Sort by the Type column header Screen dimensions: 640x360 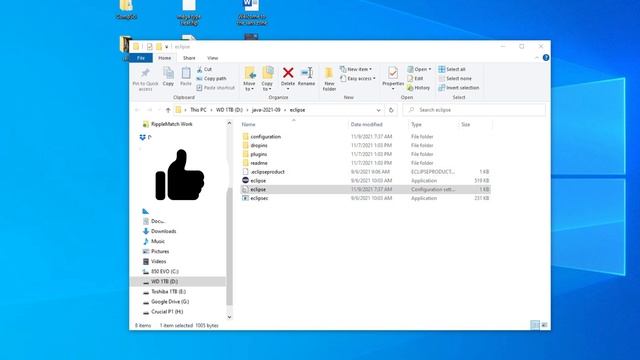[x=416, y=124]
